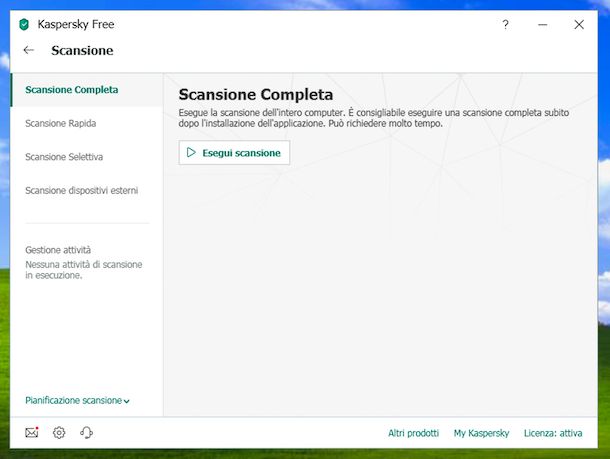
Task: Expand the Pianificazione scansione dropdown
Action: pyautogui.click(x=77, y=400)
